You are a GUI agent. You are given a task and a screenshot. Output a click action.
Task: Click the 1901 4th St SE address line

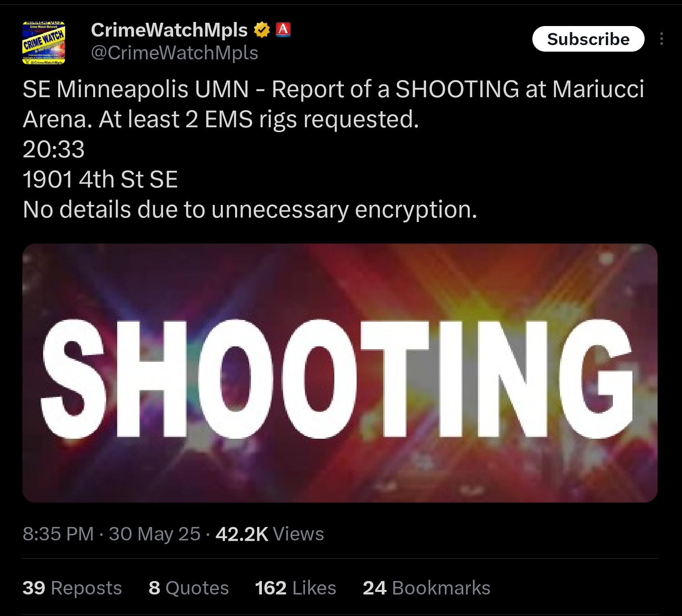(100, 179)
